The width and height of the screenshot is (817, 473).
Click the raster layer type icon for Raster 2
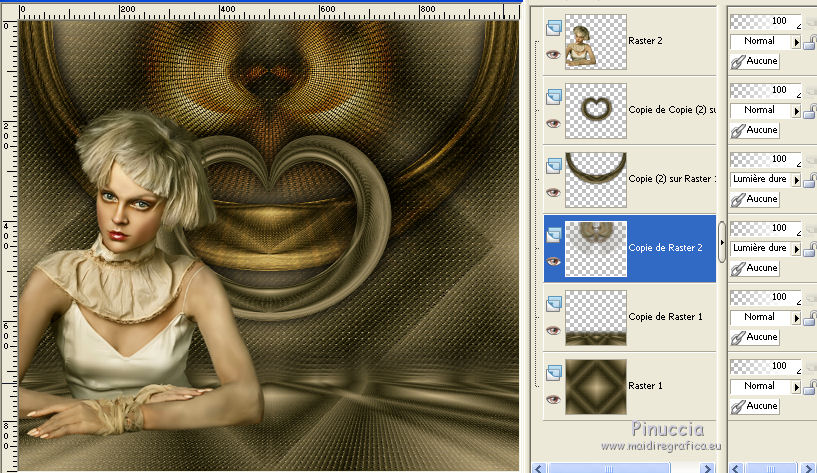(553, 26)
